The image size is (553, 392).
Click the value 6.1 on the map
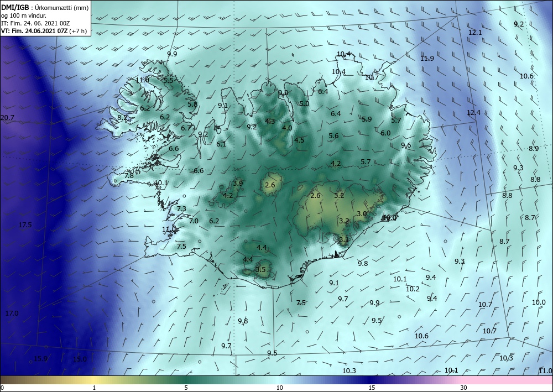pos(221,144)
